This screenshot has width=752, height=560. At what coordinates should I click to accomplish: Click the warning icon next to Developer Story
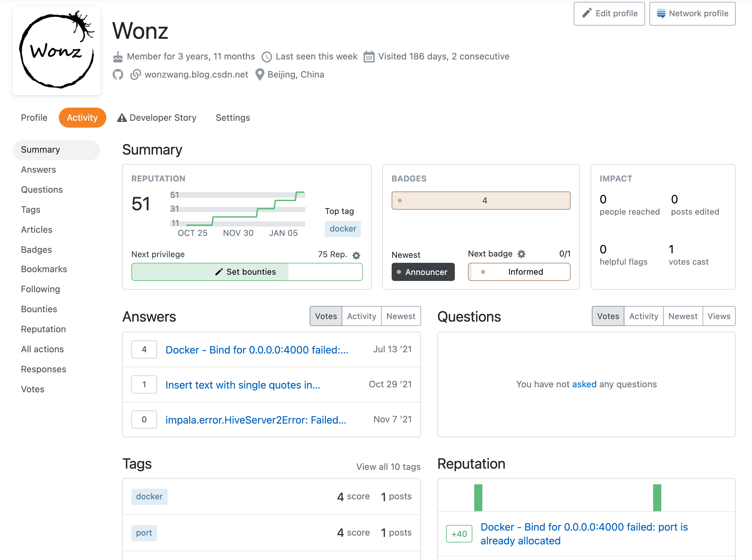coord(122,118)
